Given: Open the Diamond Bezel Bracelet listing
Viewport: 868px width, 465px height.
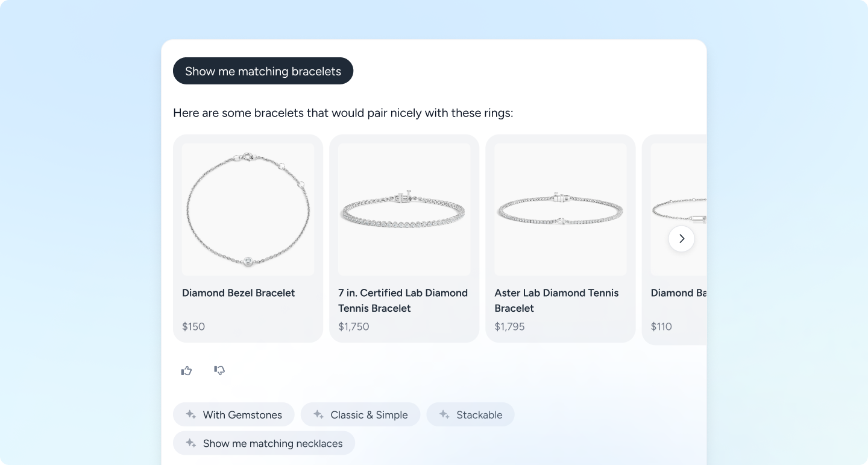Looking at the screenshot, I should (239, 293).
